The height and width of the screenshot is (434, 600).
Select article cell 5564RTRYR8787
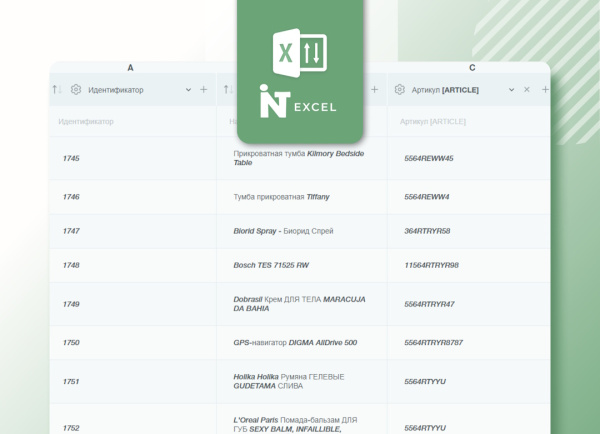[433, 342]
